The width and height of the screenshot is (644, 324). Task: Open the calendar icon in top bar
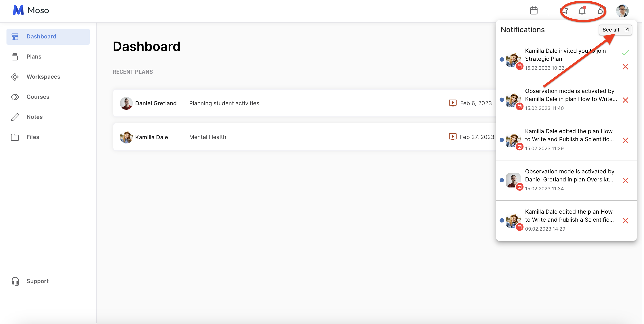[x=534, y=11]
